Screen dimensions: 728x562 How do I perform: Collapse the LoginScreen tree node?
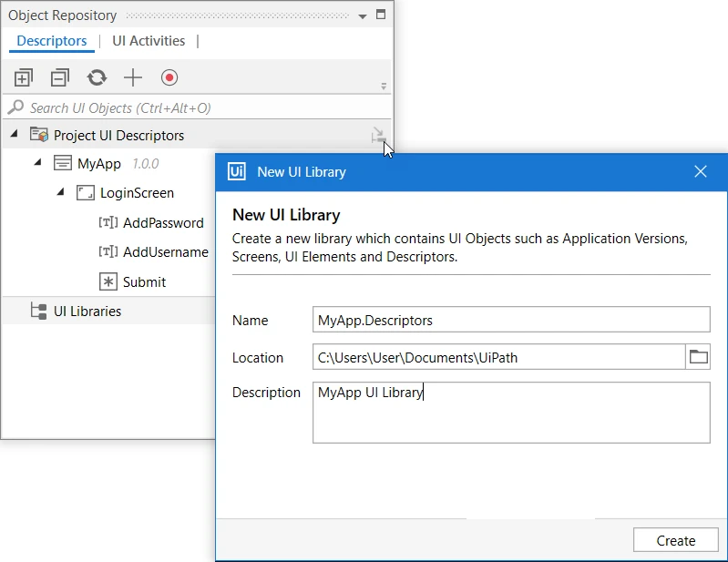[x=60, y=191]
